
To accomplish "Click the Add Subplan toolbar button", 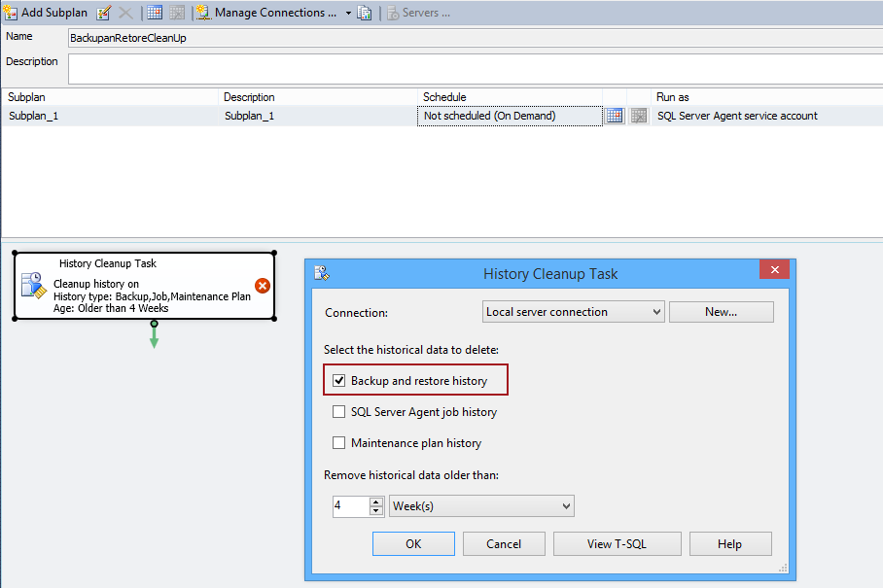I will tap(46, 13).
